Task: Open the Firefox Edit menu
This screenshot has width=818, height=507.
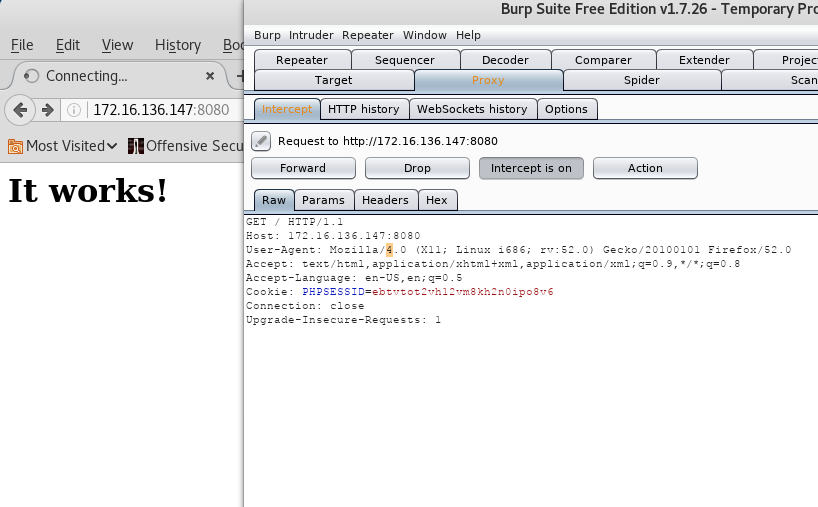Action: 68,45
